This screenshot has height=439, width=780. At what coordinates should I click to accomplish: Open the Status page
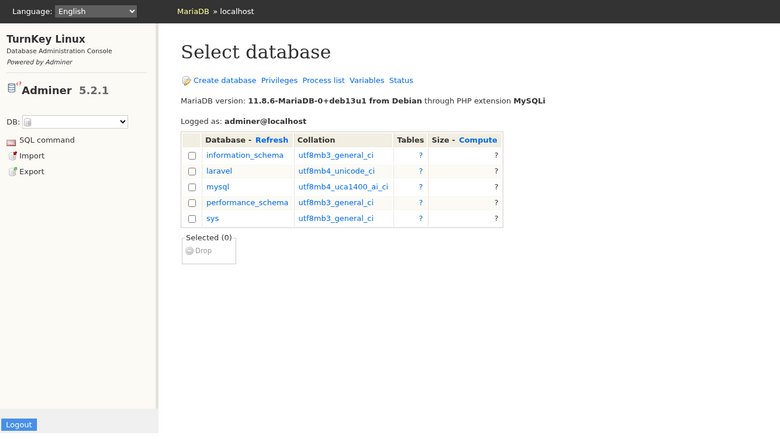[x=401, y=81]
